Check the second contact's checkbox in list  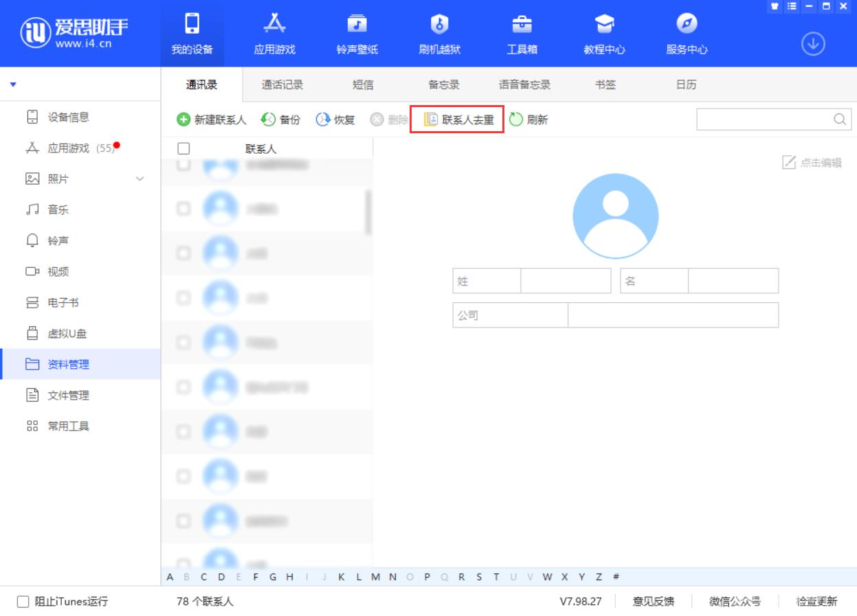tap(183, 209)
